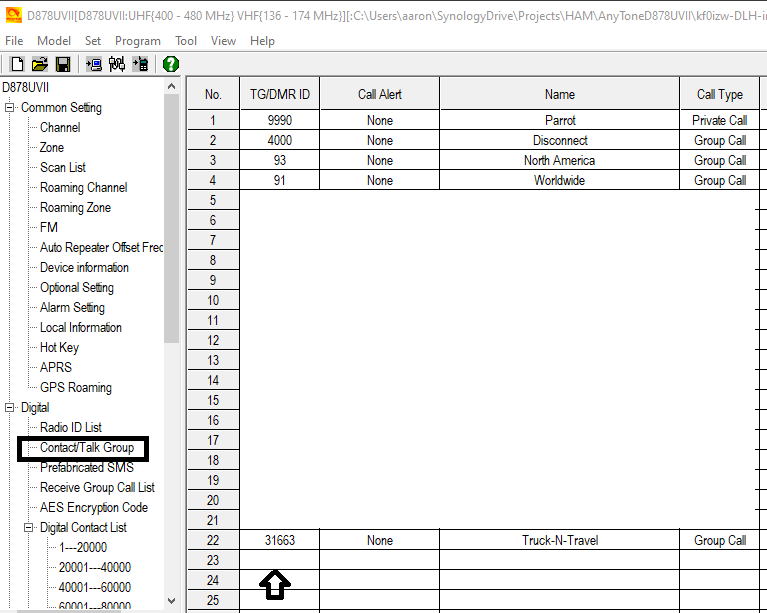Image resolution: width=767 pixels, height=613 pixels.
Task: Click the COM port settings icon
Action: [x=117, y=64]
